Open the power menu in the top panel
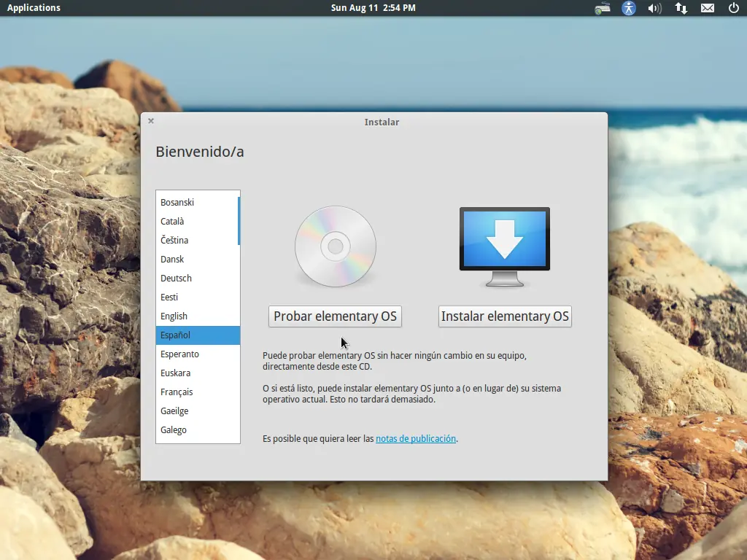Image resolution: width=747 pixels, height=560 pixels. click(x=733, y=8)
